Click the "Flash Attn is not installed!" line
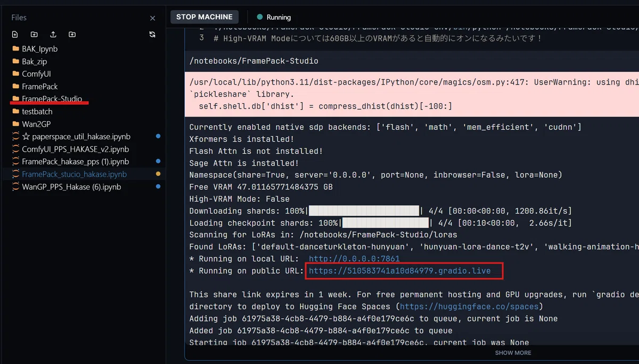Screen dimensions: 639x364 coord(256,151)
